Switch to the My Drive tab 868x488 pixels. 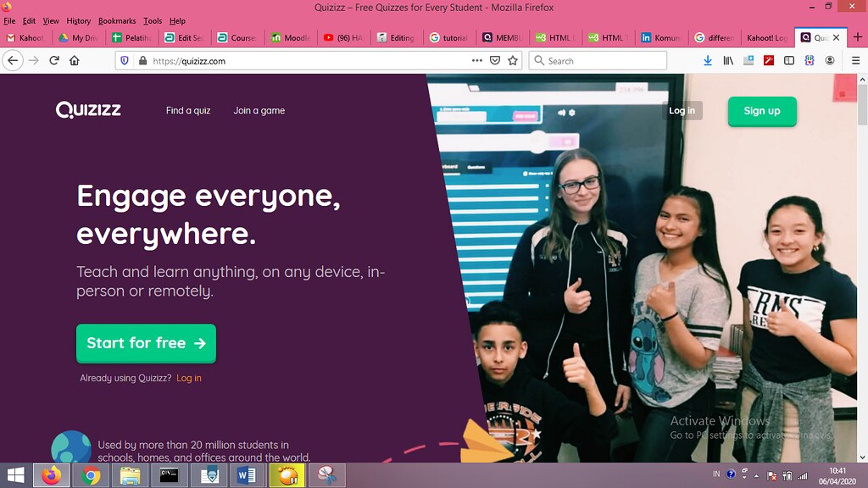click(79, 37)
